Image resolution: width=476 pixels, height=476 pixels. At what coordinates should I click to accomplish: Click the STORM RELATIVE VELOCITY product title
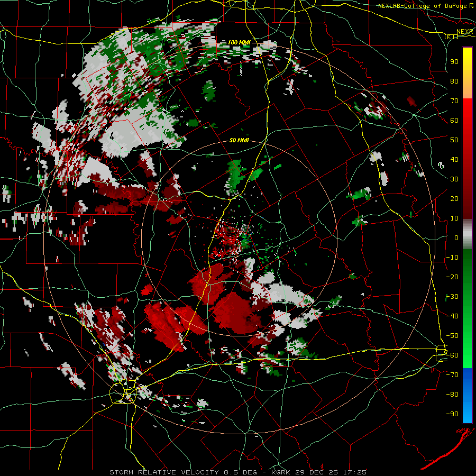(x=164, y=472)
